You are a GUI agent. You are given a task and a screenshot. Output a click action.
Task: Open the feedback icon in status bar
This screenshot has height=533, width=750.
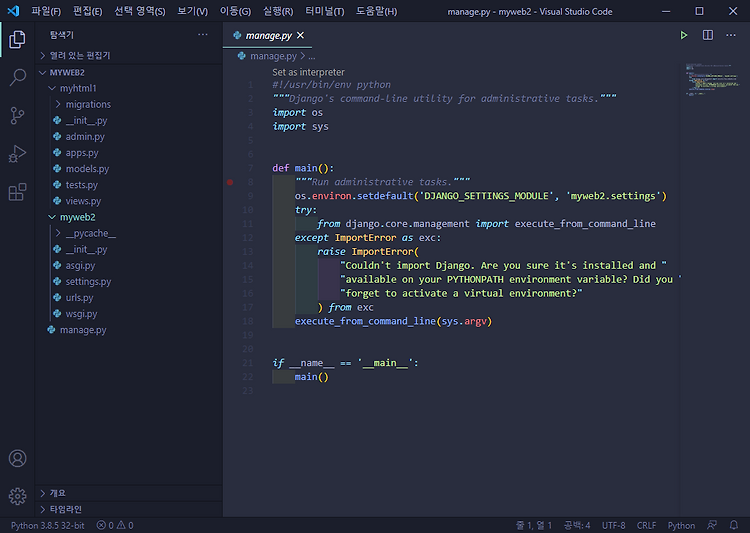click(712, 525)
